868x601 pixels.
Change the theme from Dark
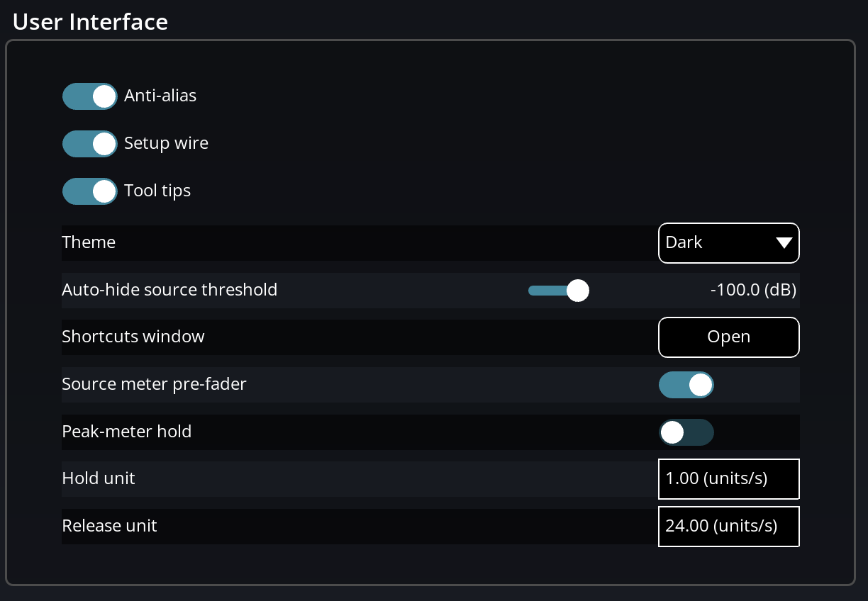728,242
